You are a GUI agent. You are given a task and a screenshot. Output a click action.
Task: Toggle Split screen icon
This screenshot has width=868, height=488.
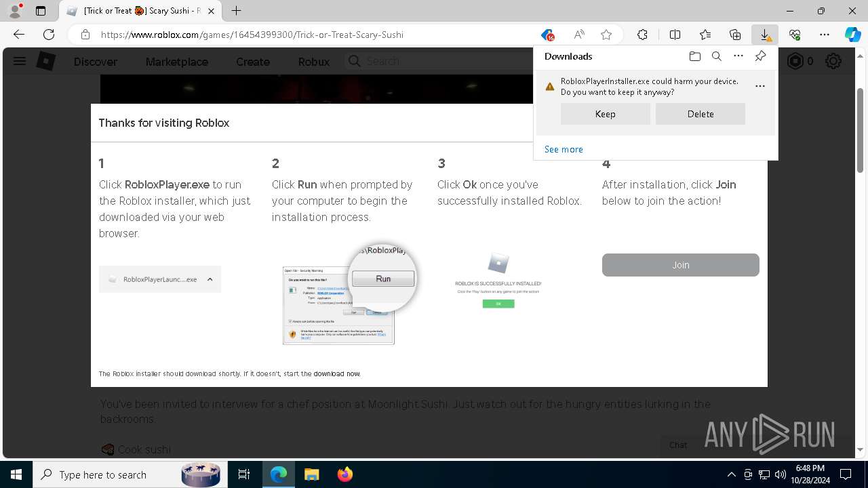tap(675, 35)
